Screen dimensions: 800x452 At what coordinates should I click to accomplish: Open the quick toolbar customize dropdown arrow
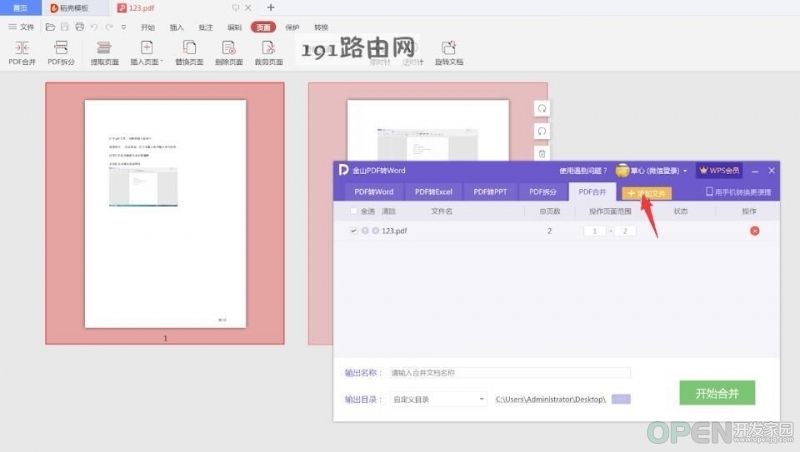coord(123,27)
